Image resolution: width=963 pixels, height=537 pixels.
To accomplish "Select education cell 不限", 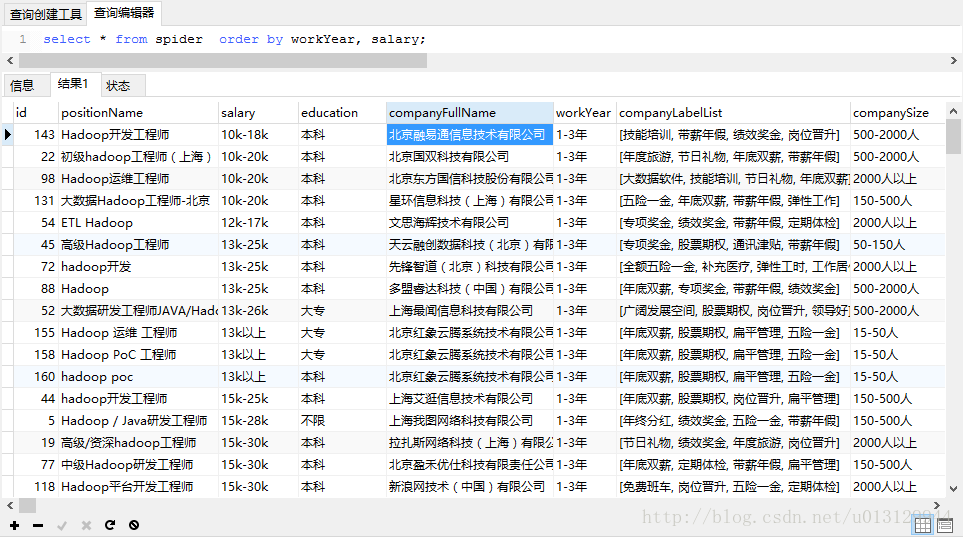I will 342,421.
